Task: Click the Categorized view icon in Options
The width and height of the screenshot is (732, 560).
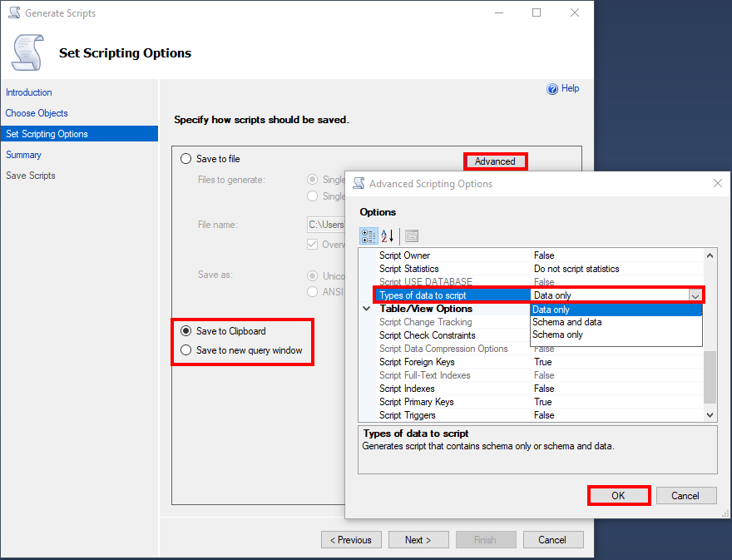Action: [368, 236]
